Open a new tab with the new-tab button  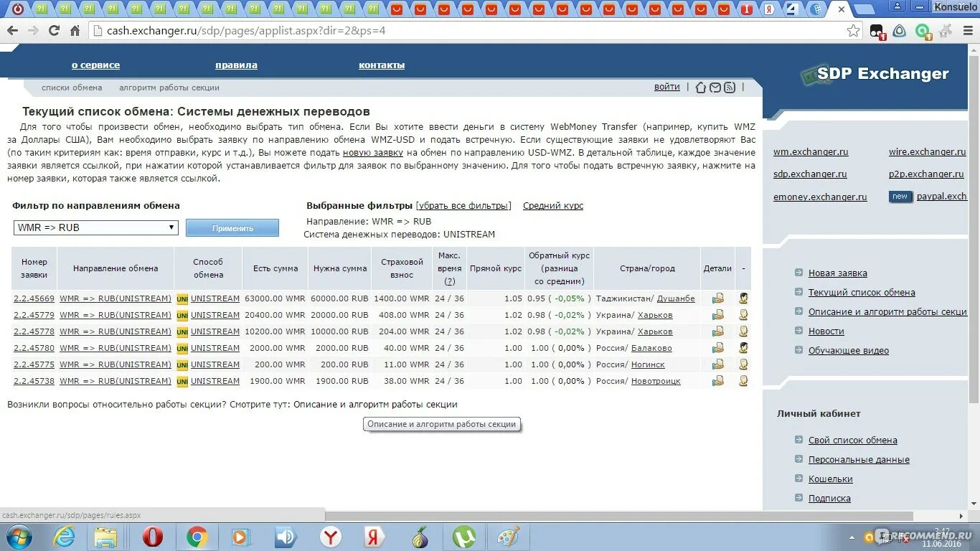[864, 10]
